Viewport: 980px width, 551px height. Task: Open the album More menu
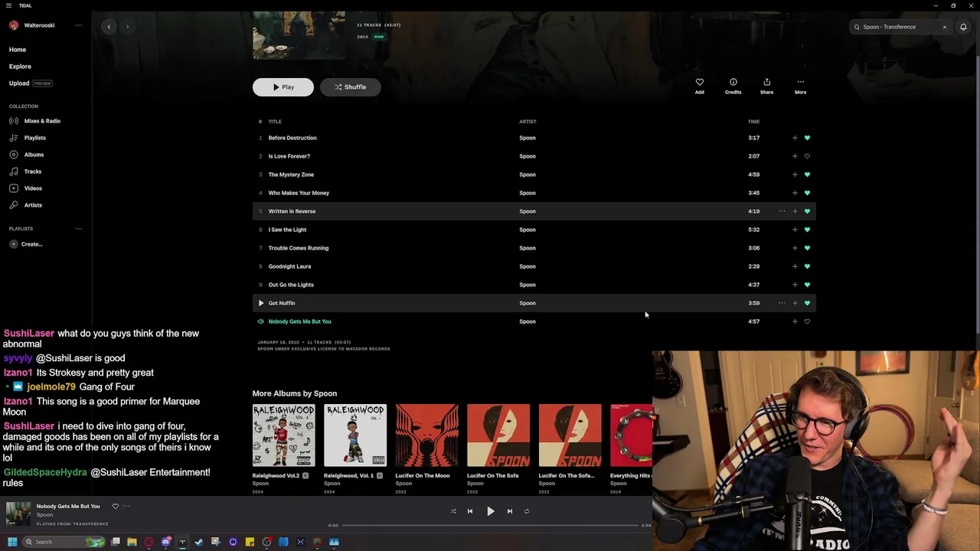pos(800,86)
